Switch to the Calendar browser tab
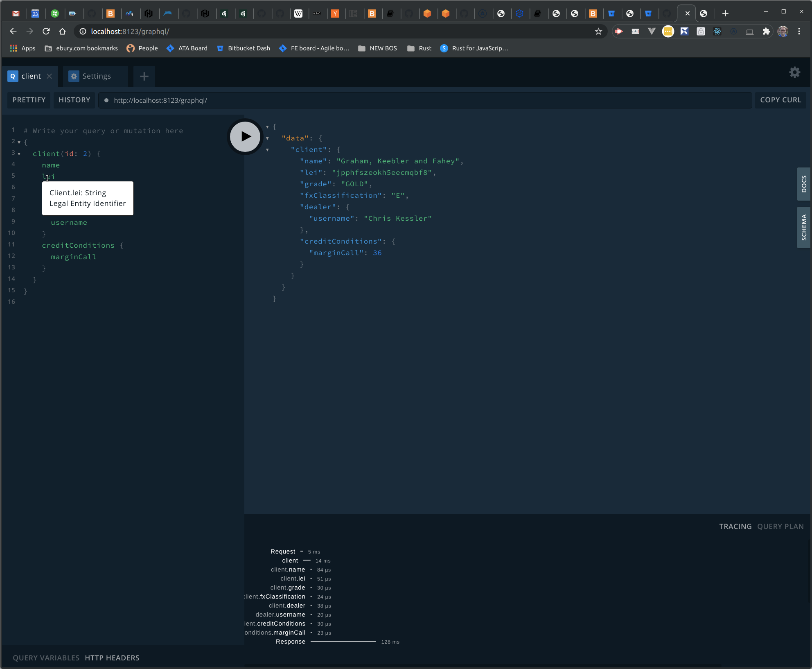This screenshot has width=812, height=669. (x=35, y=14)
